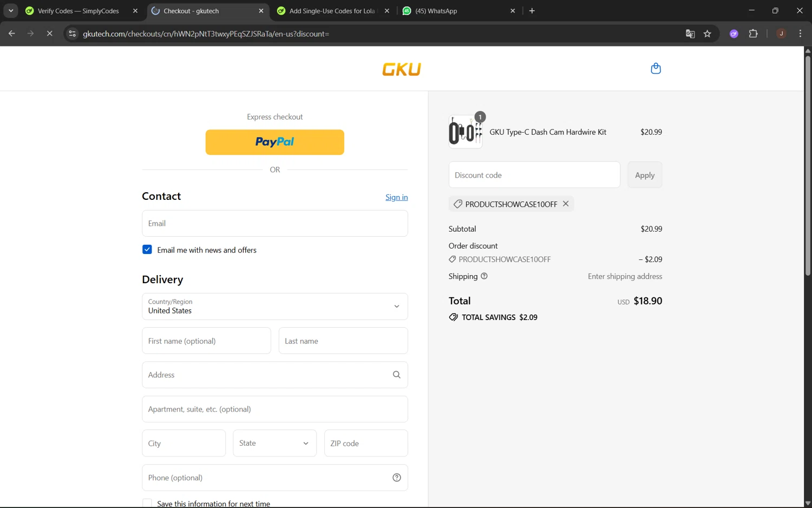Screen dimensions: 812x508
Task: Open the shopping bag cart icon
Action: click(x=656, y=68)
